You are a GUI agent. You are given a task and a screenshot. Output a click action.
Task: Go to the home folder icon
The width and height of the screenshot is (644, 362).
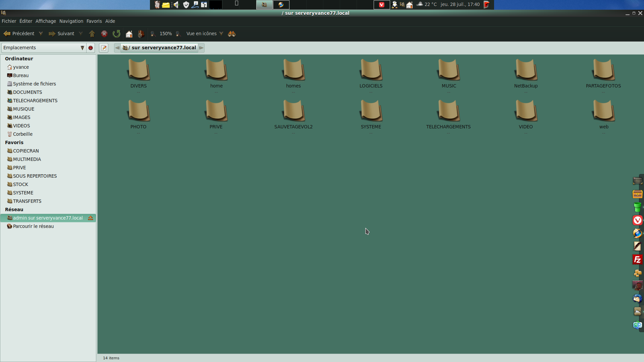(x=129, y=34)
